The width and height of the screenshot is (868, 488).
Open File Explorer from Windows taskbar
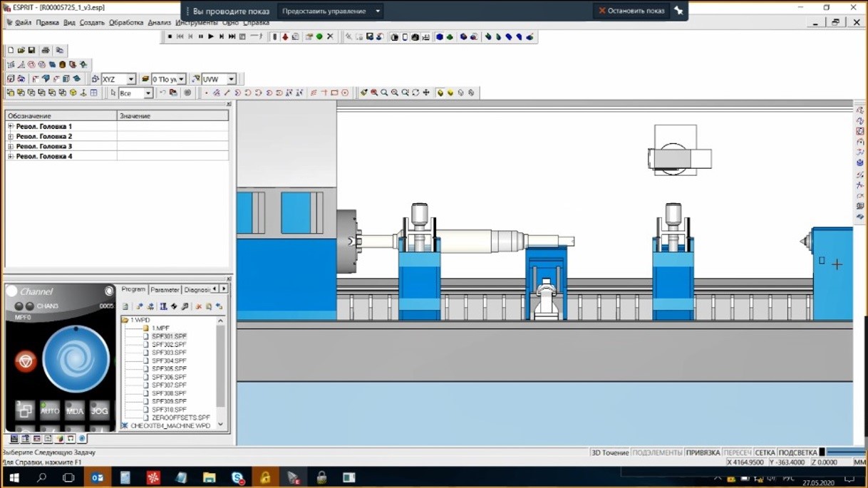(x=209, y=477)
